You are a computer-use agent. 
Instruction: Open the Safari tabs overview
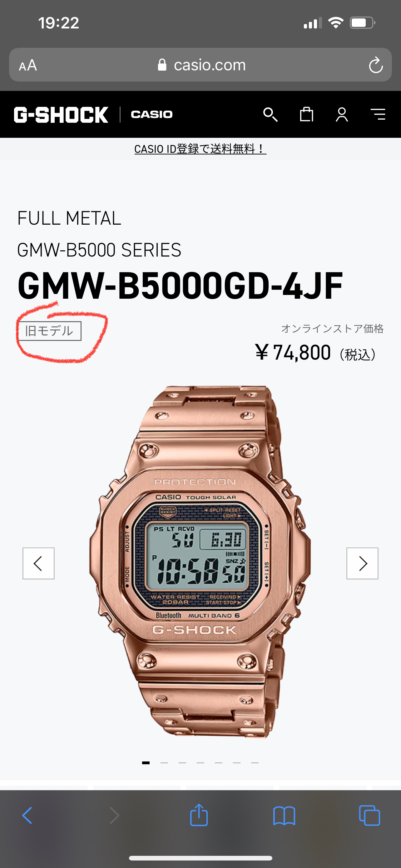click(x=369, y=816)
